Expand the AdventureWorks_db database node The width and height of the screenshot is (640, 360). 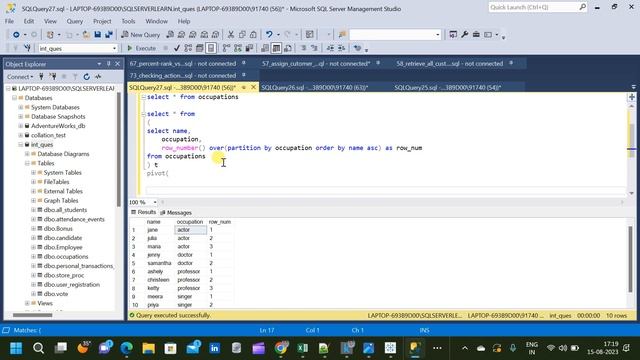tap(21, 126)
